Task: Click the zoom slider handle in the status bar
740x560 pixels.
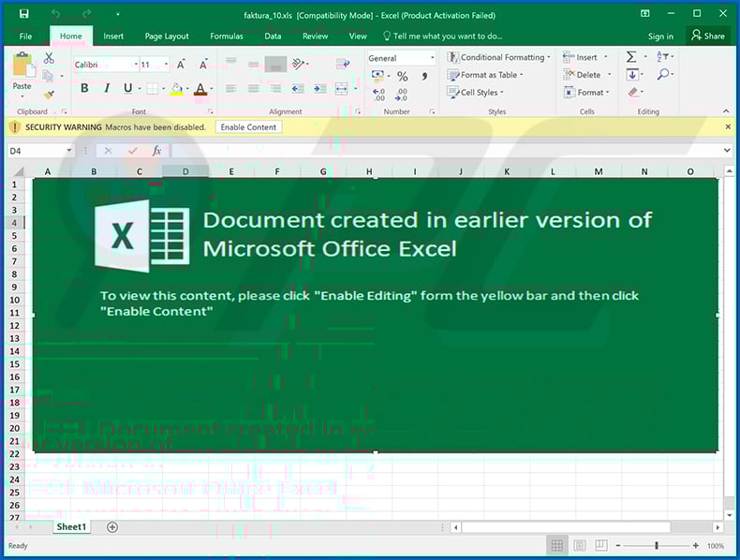Action: pos(657,545)
